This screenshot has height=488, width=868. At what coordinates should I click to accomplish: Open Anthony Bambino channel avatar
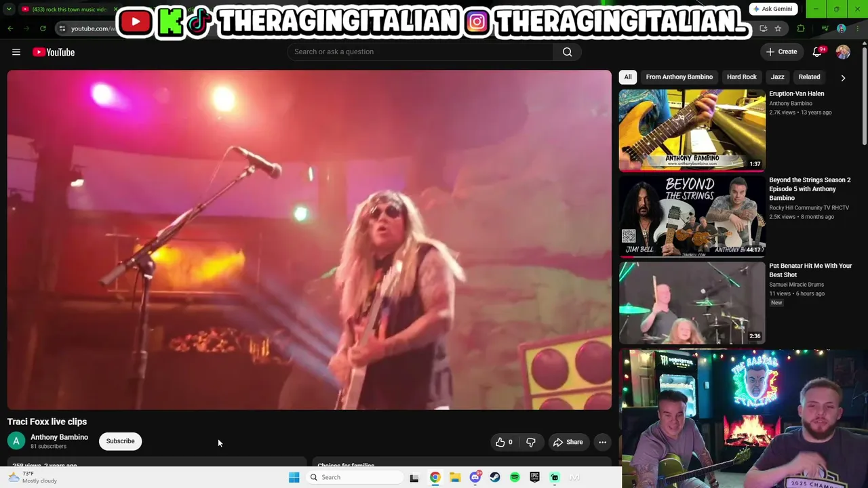16,441
